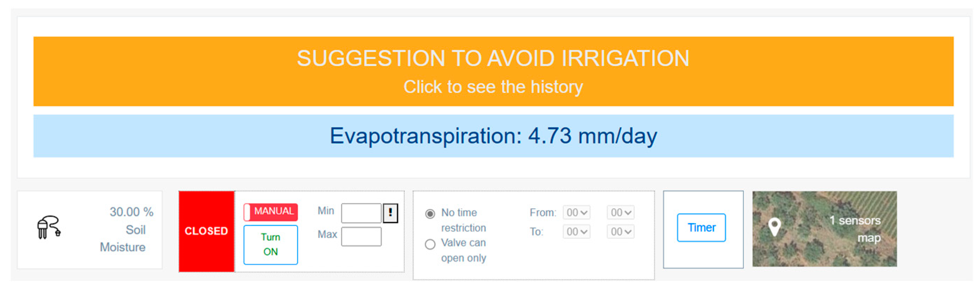Click the location pin icon on the map
The height and width of the screenshot is (292, 980).
[775, 227]
